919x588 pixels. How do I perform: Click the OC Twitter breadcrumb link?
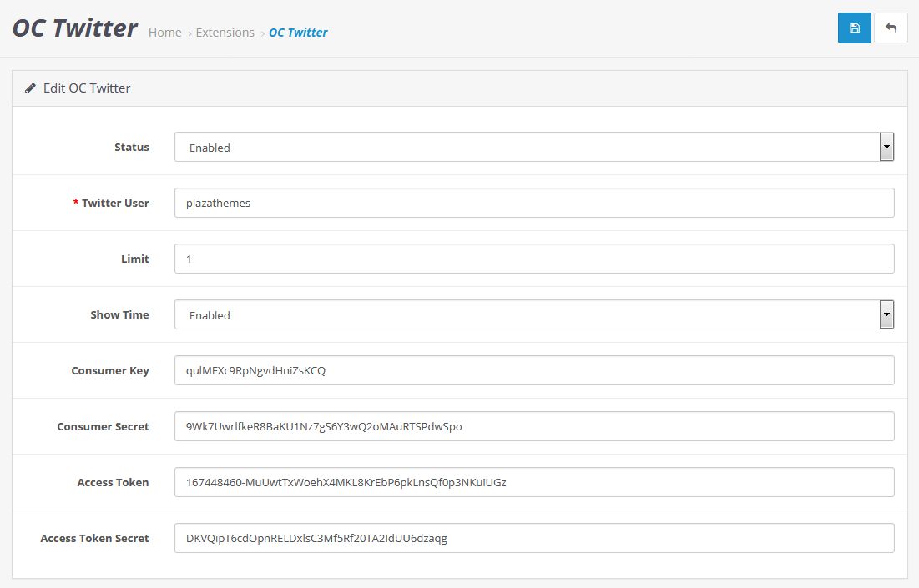298,33
